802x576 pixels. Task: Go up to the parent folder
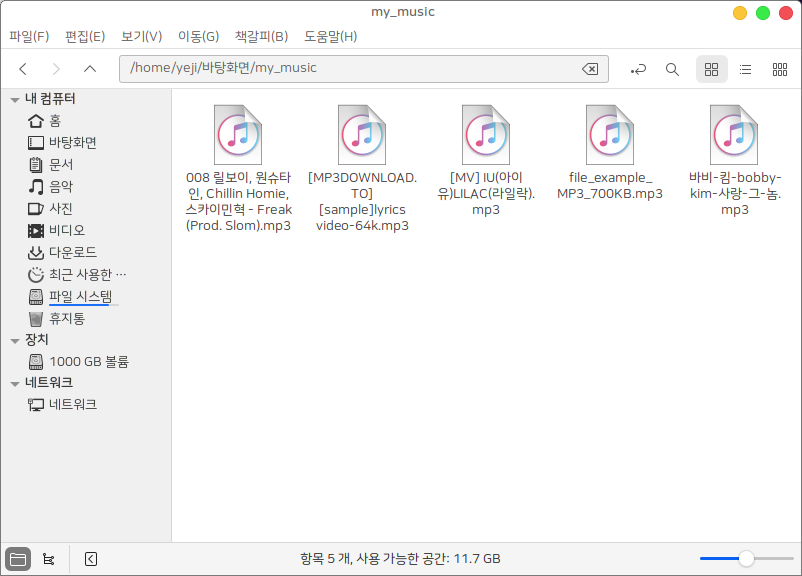(x=90, y=69)
